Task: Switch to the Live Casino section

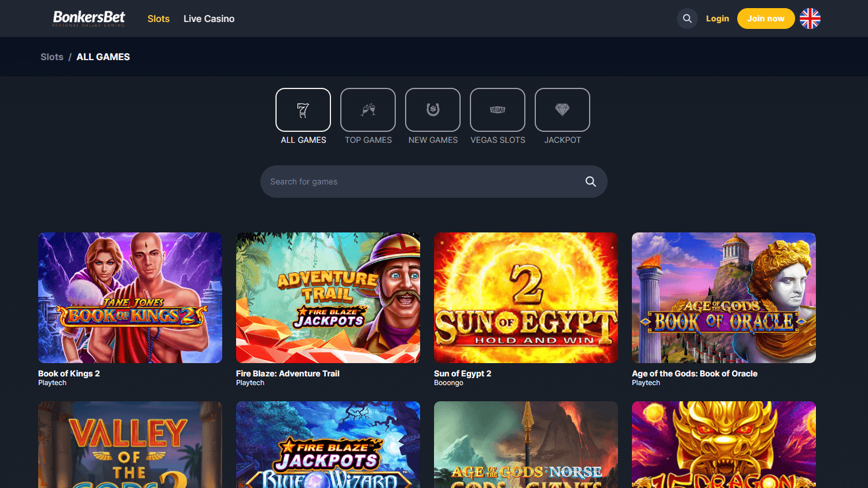Action: 209,19
